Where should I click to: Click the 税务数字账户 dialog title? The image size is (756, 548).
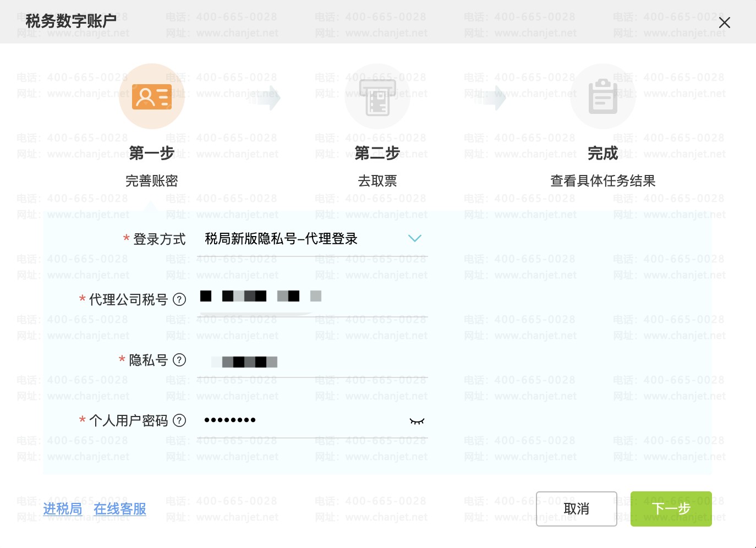[71, 21]
